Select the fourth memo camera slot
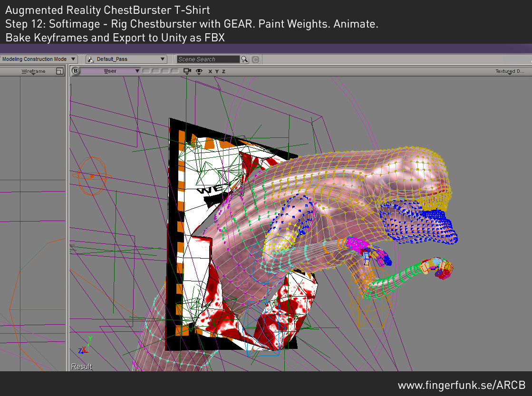This screenshot has height=396, width=532. 175,71
